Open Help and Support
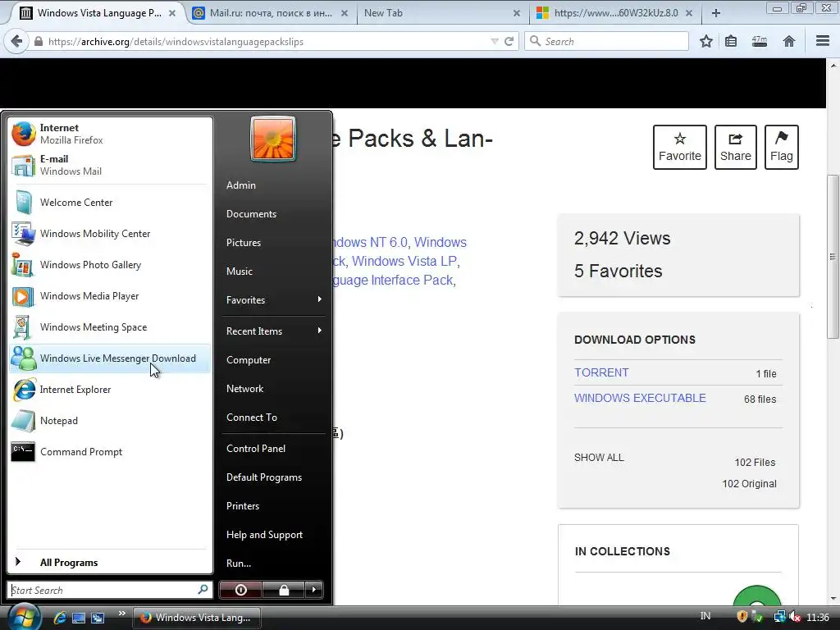This screenshot has height=630, width=840. click(273, 535)
